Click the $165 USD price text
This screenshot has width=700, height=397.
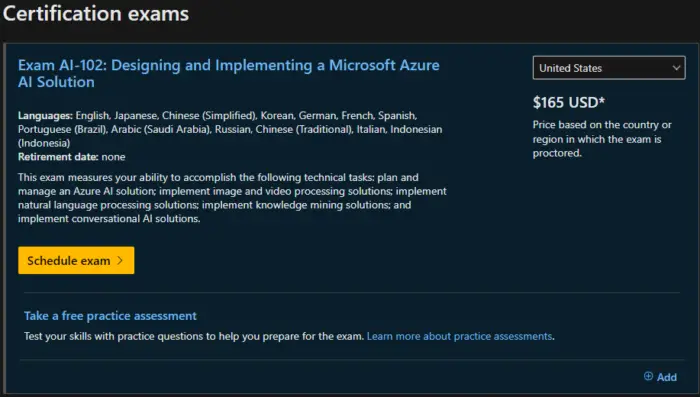point(569,102)
